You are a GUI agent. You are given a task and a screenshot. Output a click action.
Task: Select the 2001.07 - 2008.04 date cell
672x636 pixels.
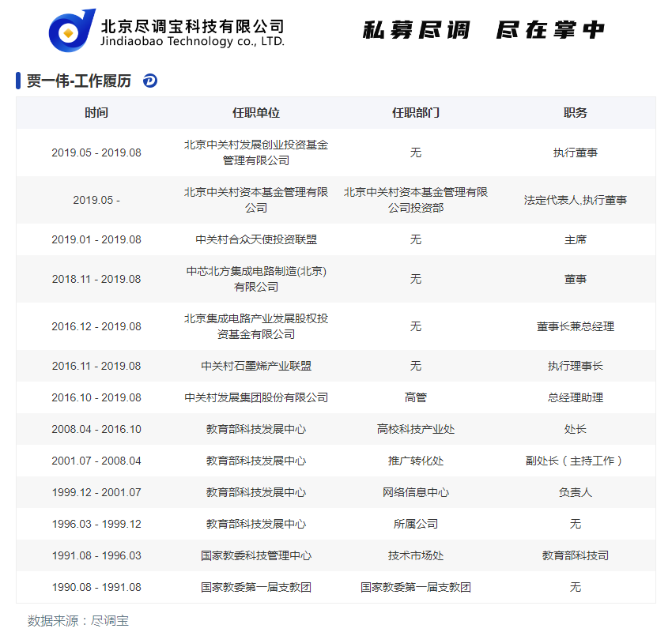(96, 461)
